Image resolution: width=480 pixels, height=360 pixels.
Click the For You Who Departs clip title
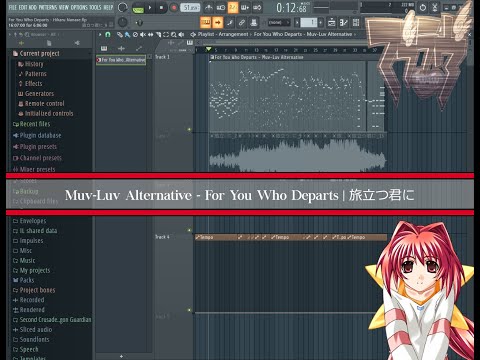[x=259, y=57]
